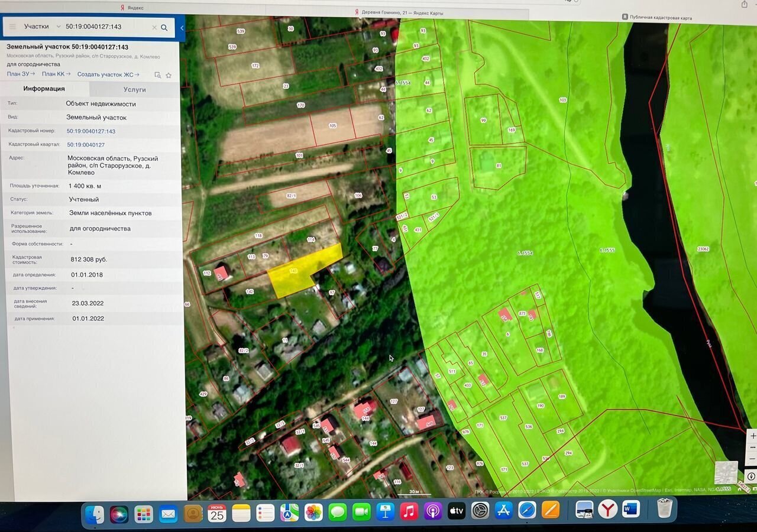Open App Store from the Dock

coord(504,510)
